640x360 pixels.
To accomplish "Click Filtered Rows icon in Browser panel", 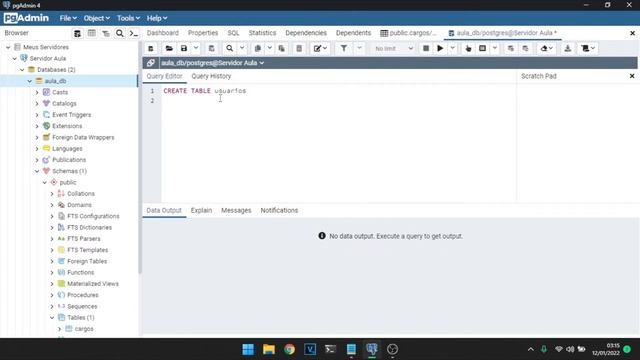I will coord(106,33).
